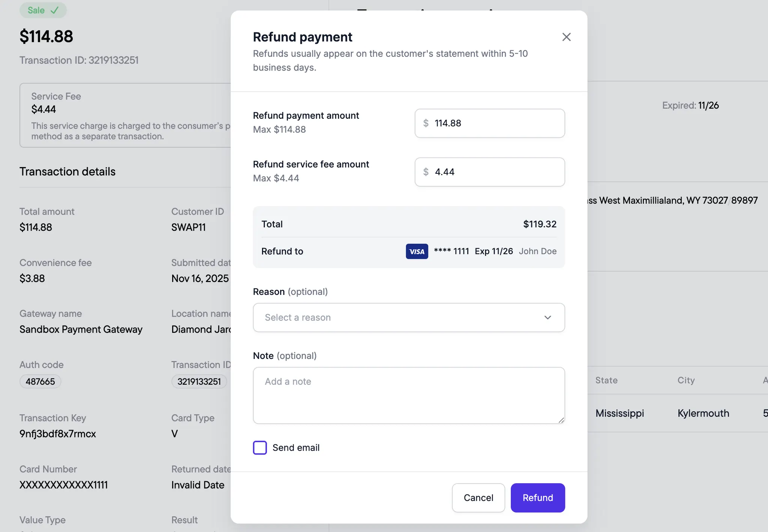The height and width of the screenshot is (532, 768).
Task: Click the State column header
Action: (x=606, y=380)
